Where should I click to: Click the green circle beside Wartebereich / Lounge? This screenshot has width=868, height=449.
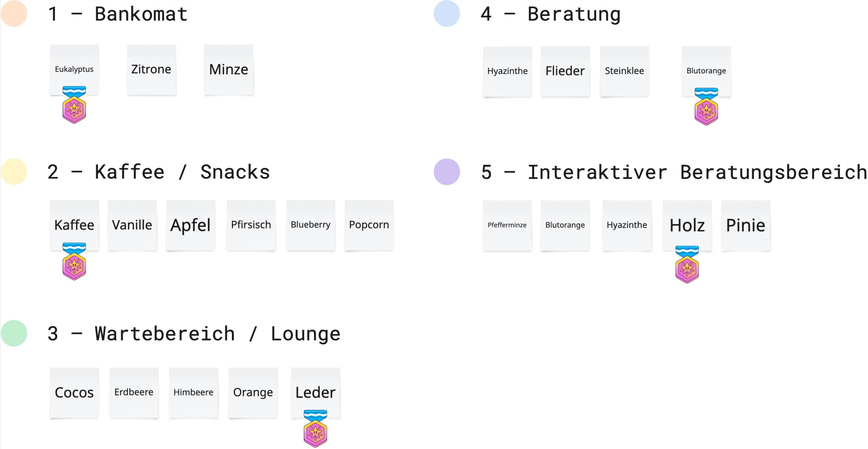point(14,333)
